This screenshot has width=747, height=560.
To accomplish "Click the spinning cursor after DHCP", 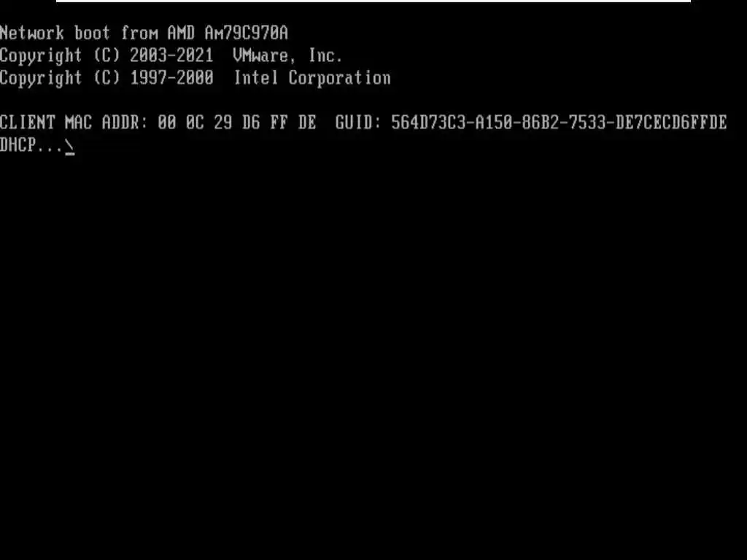I will (69, 147).
